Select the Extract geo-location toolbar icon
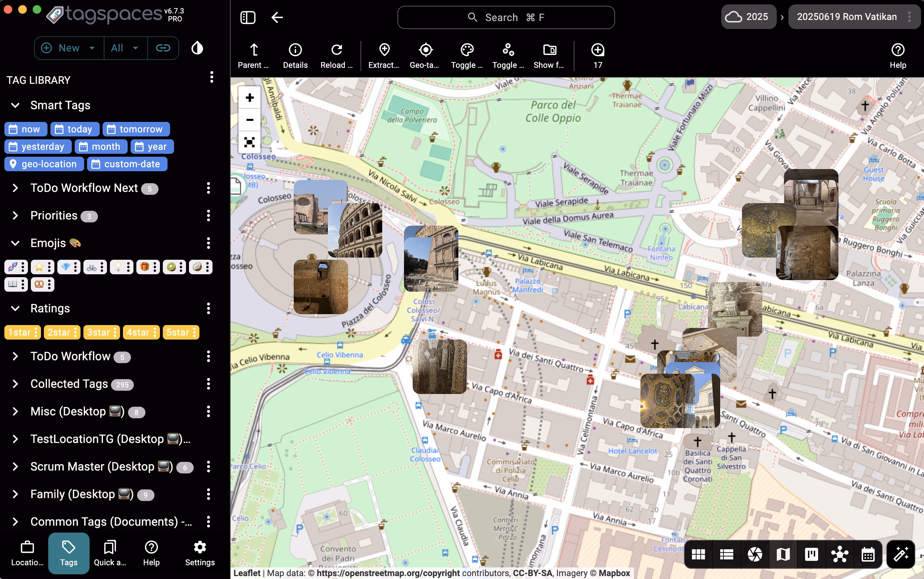The width and height of the screenshot is (924, 579). pos(384,55)
